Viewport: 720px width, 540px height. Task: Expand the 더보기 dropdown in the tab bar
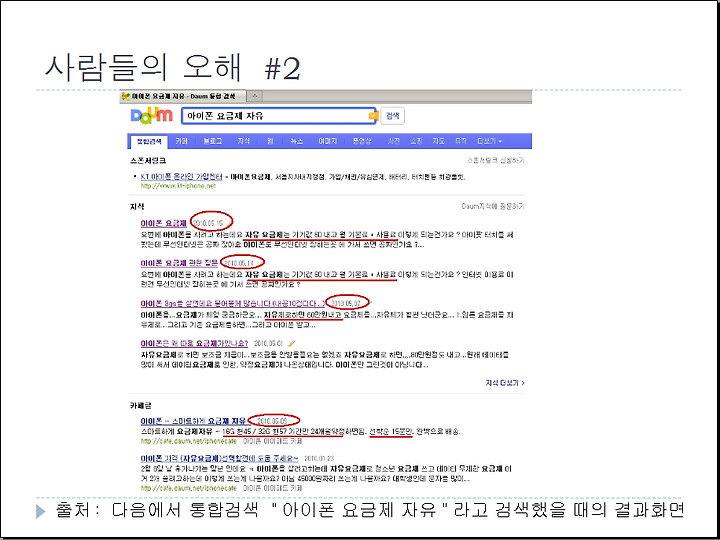pyautogui.click(x=489, y=141)
